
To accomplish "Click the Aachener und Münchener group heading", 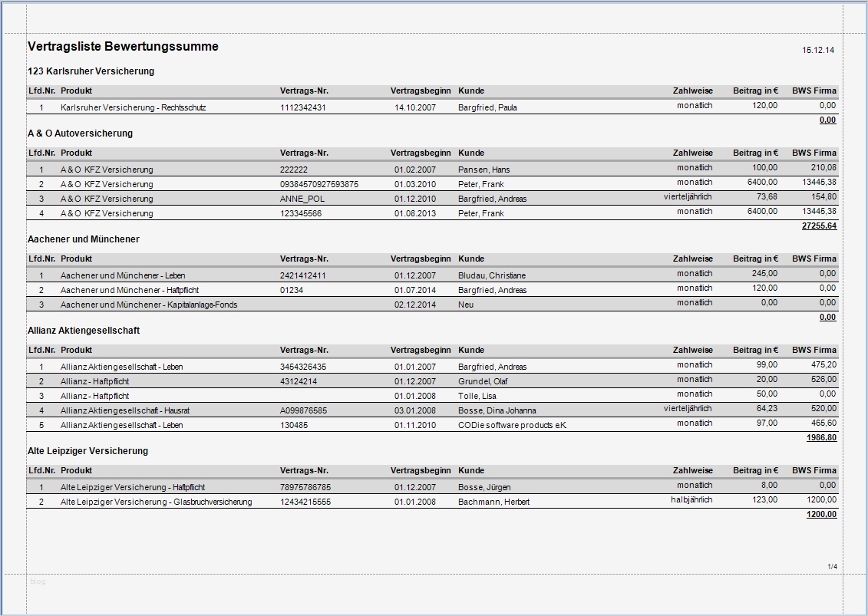I will 84,239.
